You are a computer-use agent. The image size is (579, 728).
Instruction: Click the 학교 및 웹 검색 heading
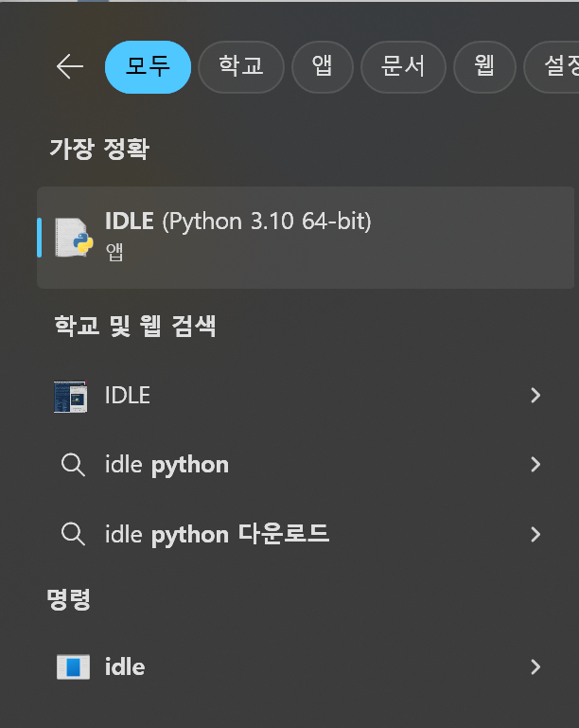coord(135,326)
